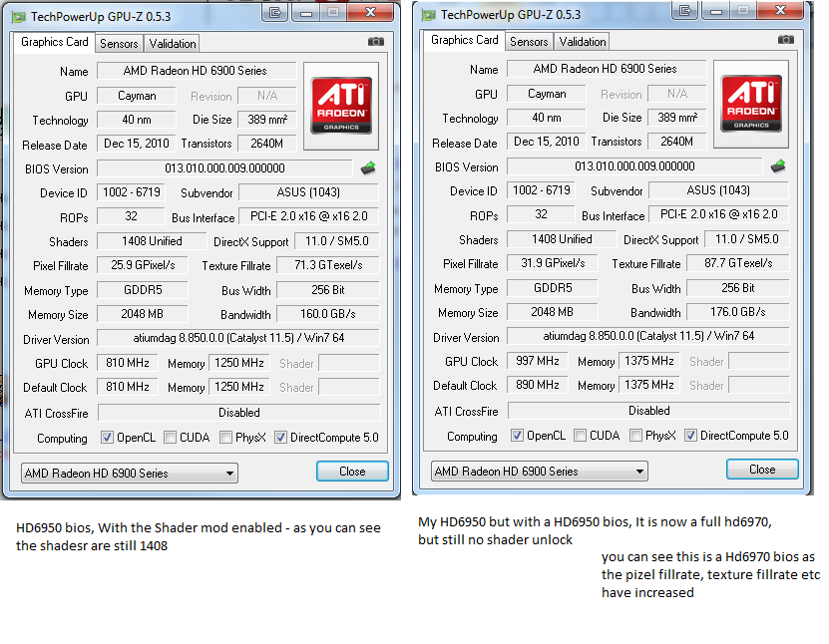
Task: Toggle PhysX checkbox in left window
Action: tap(225, 438)
